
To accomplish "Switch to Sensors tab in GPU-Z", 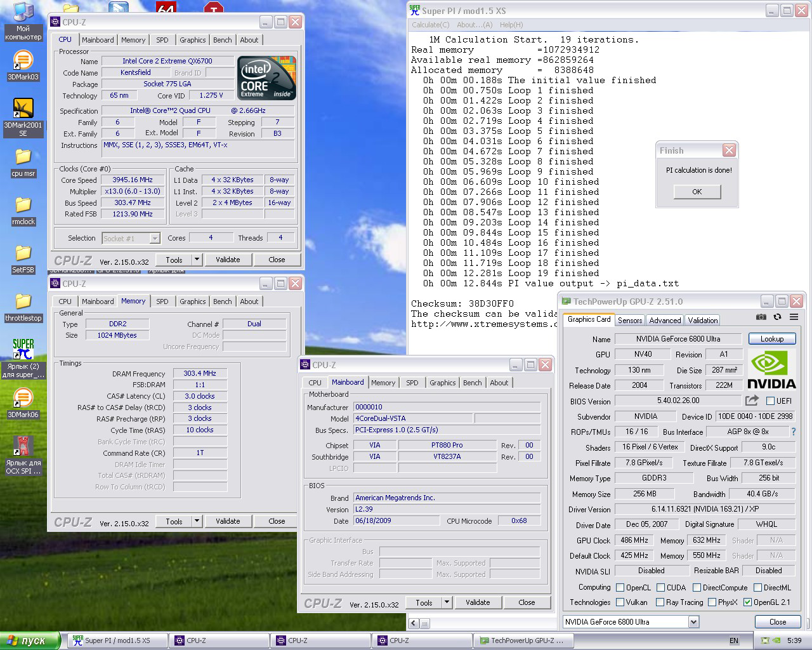I will coord(630,321).
